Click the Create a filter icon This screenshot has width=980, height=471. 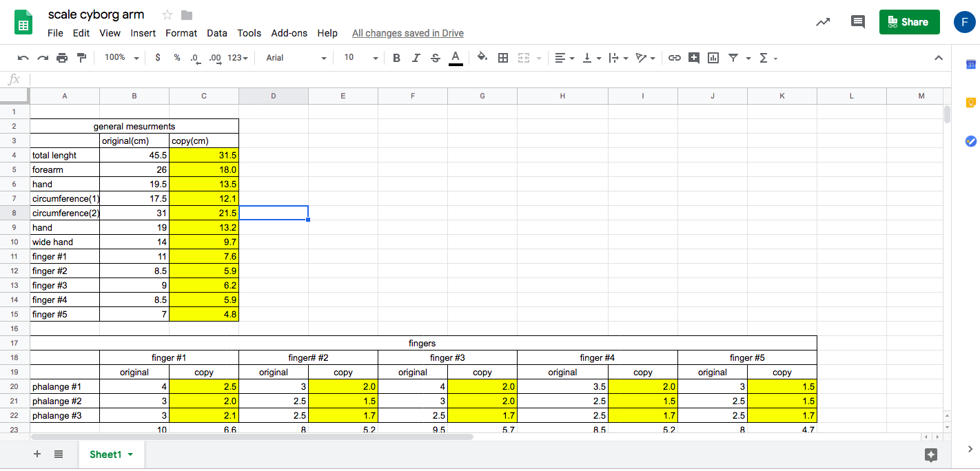733,58
